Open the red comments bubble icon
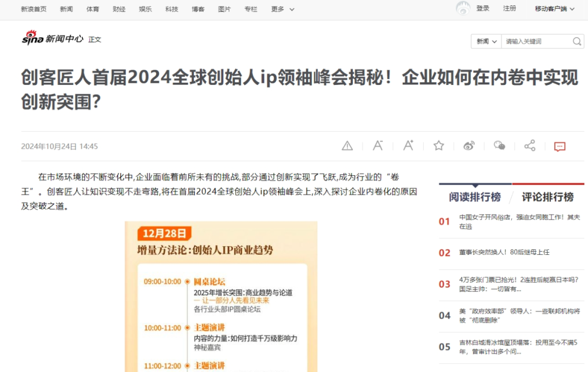The width and height of the screenshot is (588, 372). tap(560, 147)
